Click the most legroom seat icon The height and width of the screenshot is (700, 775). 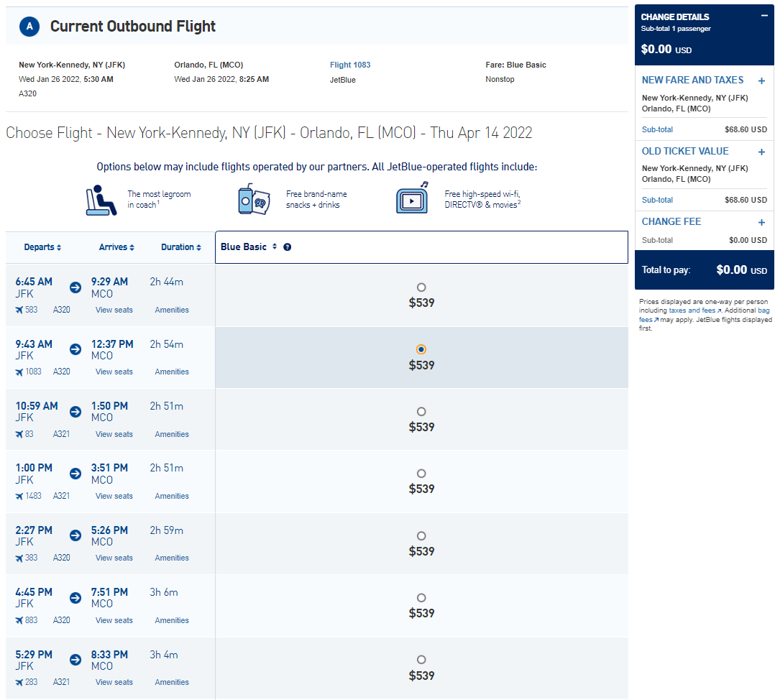(101, 200)
